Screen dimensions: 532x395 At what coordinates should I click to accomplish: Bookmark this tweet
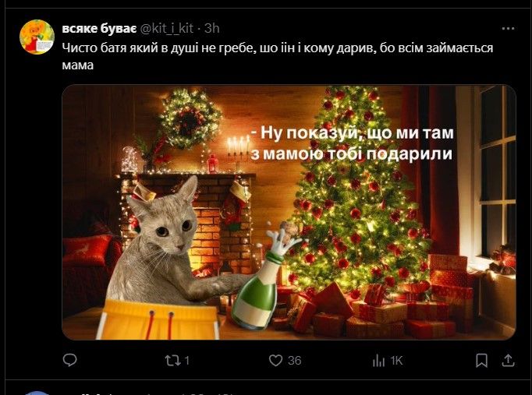click(481, 361)
